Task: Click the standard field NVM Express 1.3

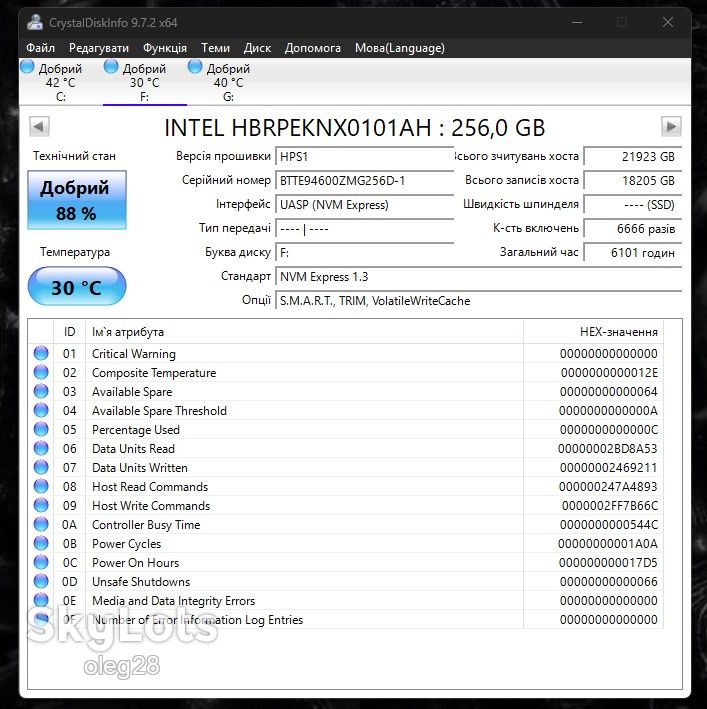Action: coord(478,276)
